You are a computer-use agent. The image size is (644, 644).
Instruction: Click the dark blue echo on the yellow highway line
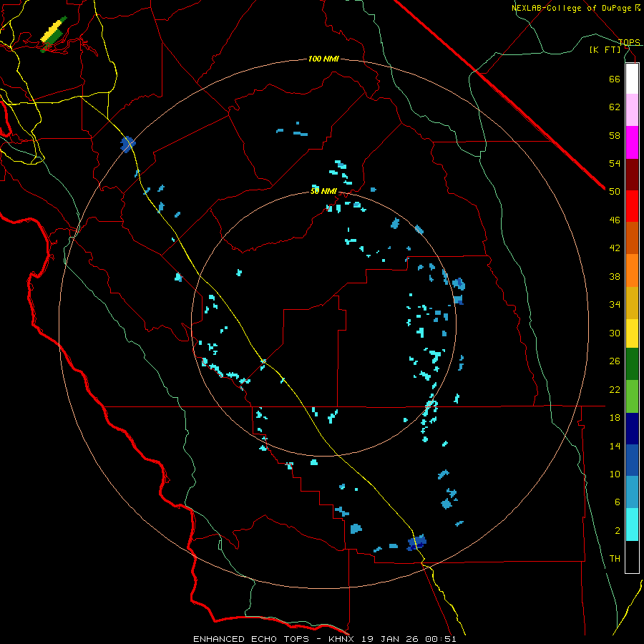[416, 542]
